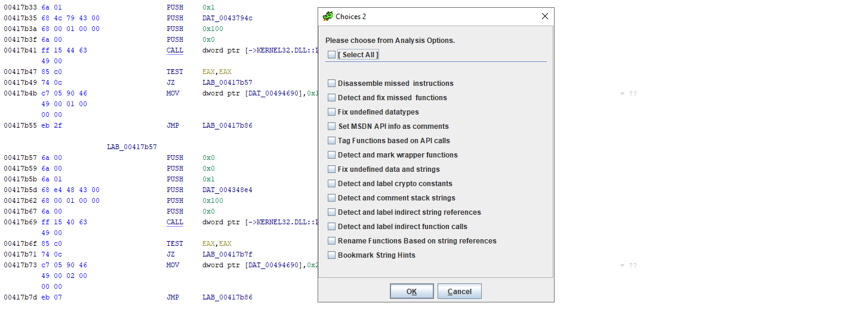Select Detect and mark wrapper functions

331,155
